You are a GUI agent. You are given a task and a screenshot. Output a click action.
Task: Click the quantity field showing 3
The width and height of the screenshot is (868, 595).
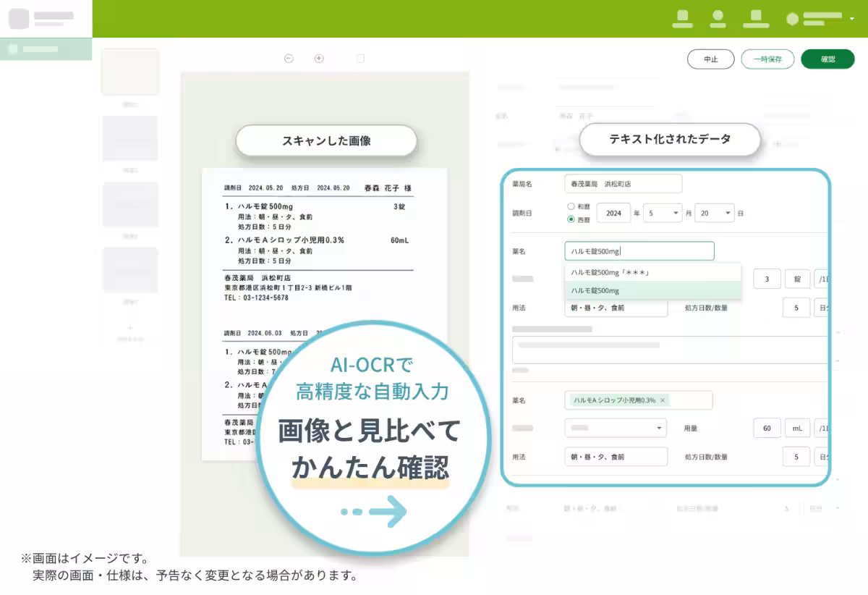click(767, 279)
